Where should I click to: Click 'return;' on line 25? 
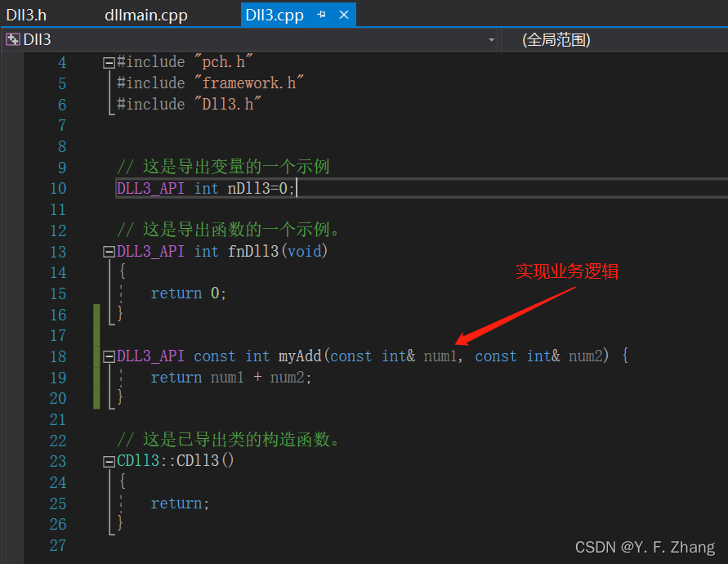[x=180, y=504]
